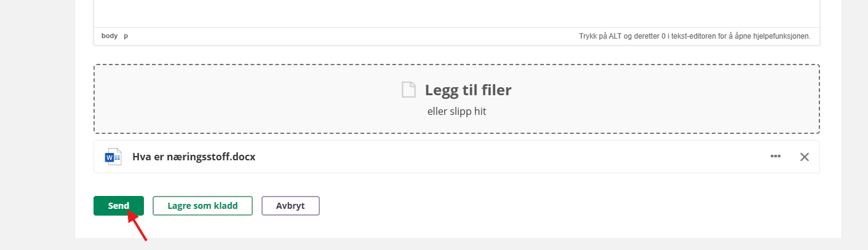Click the ALT 0 help hint text
Viewport: 868px width, 250px height.
[695, 36]
